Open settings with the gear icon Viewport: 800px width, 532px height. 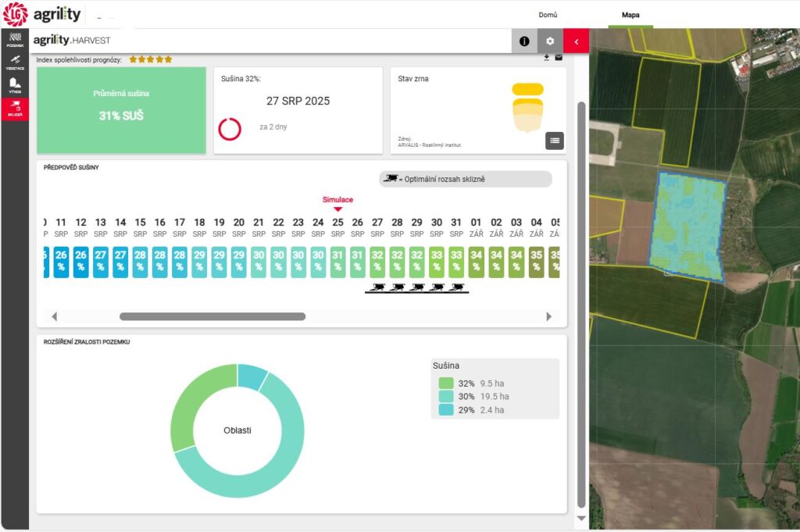click(550, 41)
